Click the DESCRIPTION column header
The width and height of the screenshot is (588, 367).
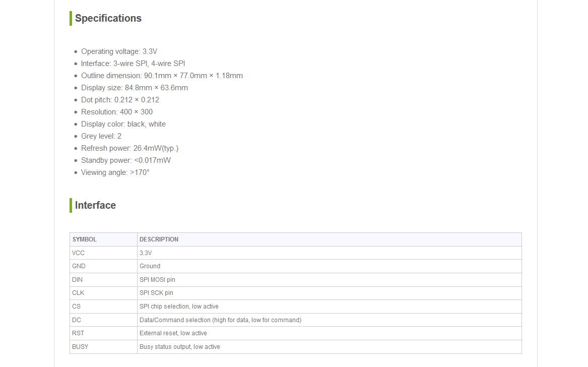[x=329, y=239]
